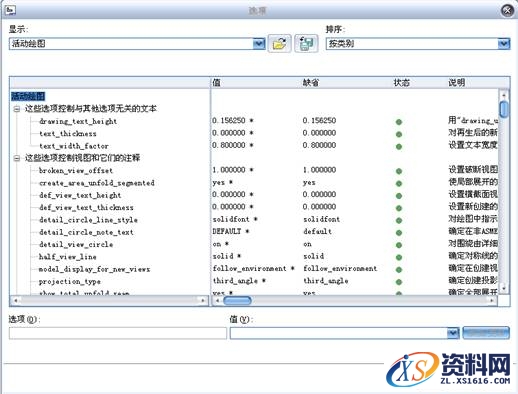The width and height of the screenshot is (518, 394).
Task: Click green status dot for projection_type
Action: [398, 282]
